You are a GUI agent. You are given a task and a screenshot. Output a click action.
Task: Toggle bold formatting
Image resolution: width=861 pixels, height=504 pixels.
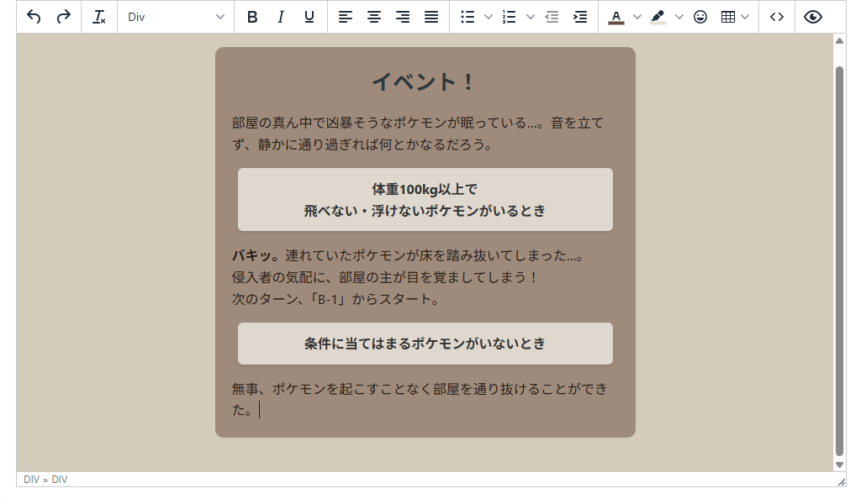point(252,17)
